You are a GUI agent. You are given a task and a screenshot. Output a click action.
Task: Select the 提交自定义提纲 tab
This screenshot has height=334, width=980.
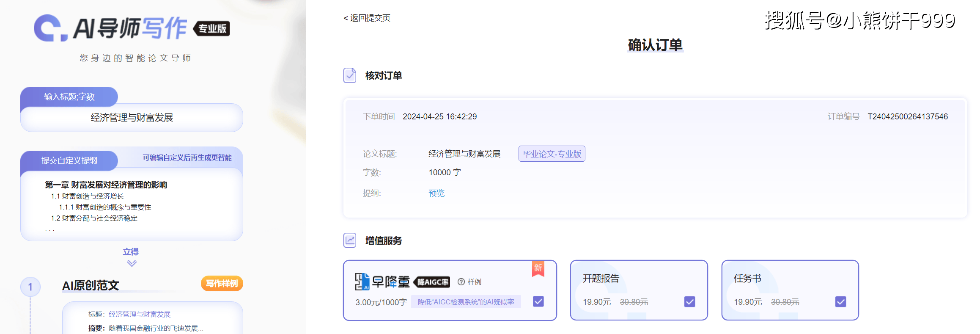[69, 160]
